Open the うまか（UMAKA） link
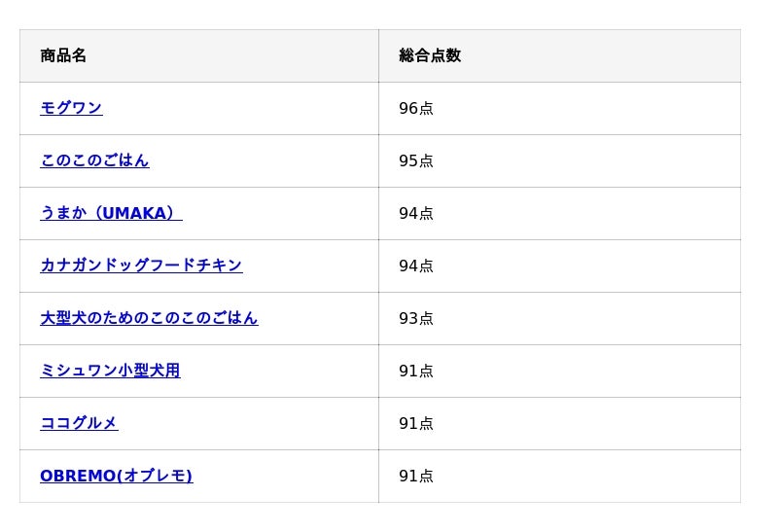Viewport: 778px width, 532px height. click(111, 213)
